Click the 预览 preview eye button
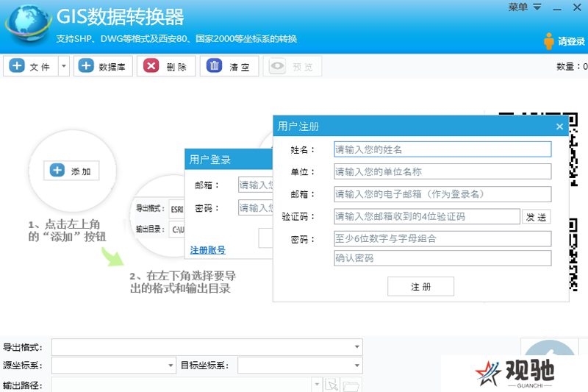Viewport: 588px width, 392px height. click(x=292, y=66)
